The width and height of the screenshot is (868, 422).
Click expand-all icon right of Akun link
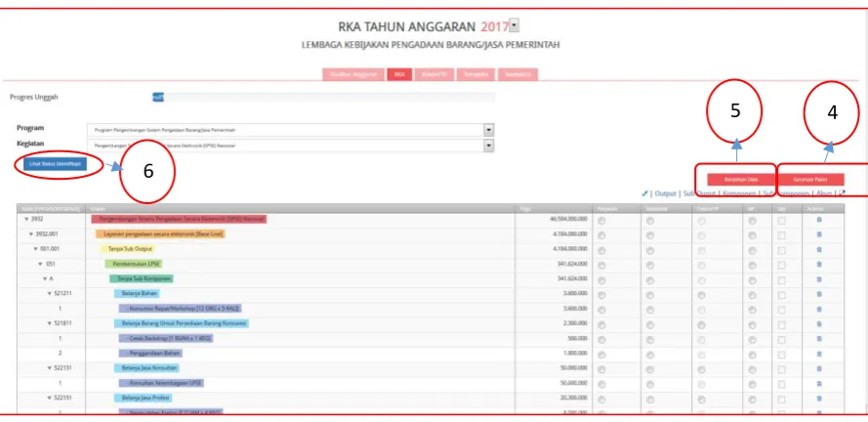click(x=842, y=193)
